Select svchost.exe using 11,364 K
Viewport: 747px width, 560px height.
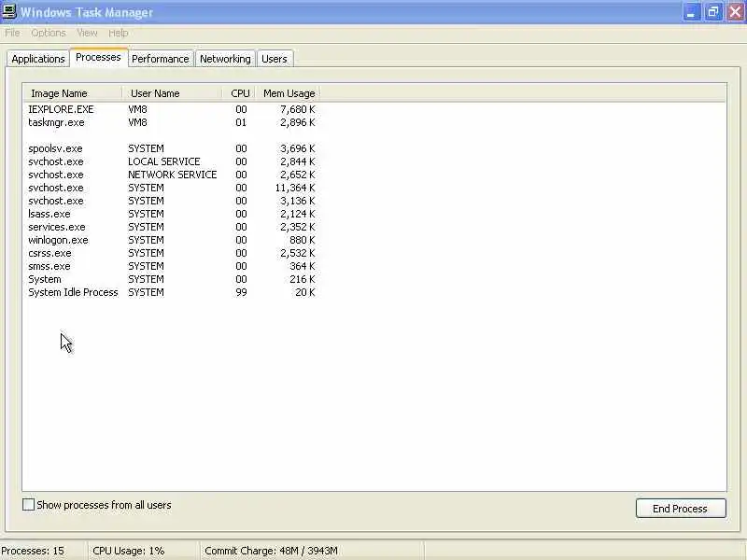(172, 188)
